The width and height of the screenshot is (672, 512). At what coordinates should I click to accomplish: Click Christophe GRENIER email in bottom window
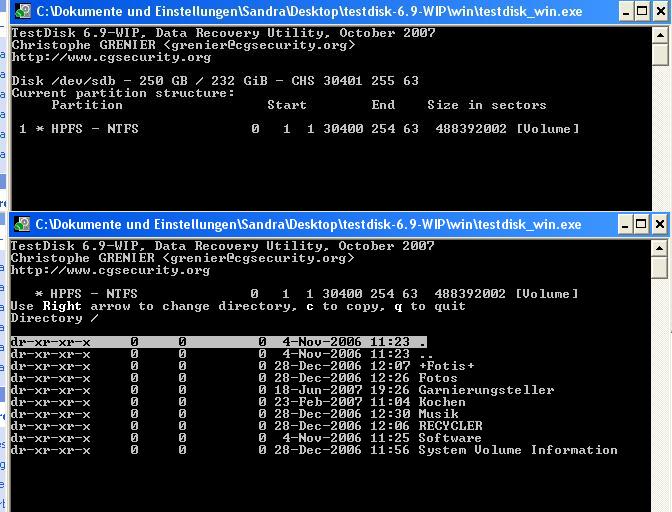tap(183, 258)
